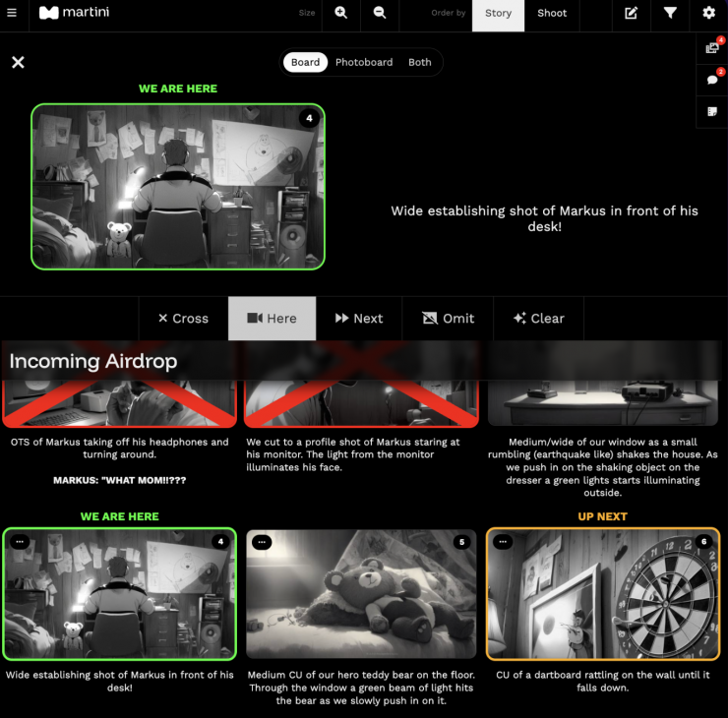Select the Both view option
This screenshot has width=728, height=718.
420,62
